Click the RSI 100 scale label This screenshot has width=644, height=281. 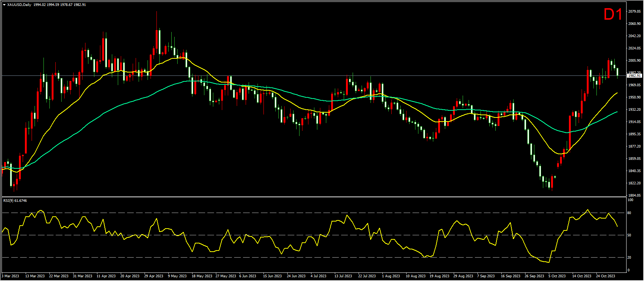[x=630, y=200]
